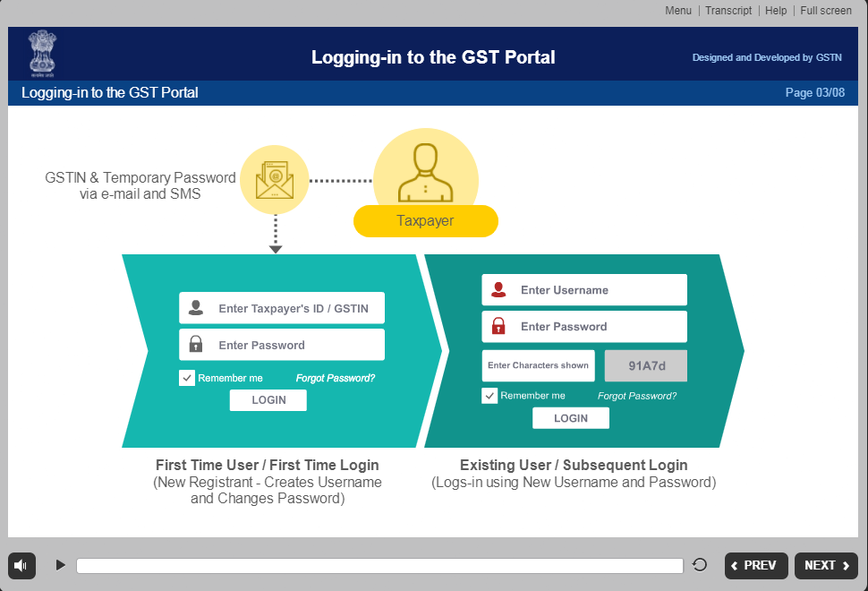Click the Enter Characters shown captcha field
The image size is (868, 591).
(538, 365)
